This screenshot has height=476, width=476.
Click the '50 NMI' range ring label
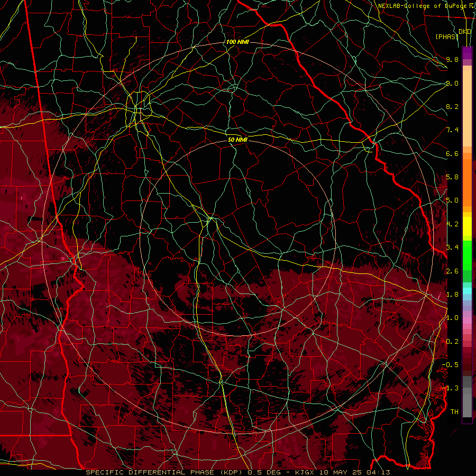(x=237, y=140)
